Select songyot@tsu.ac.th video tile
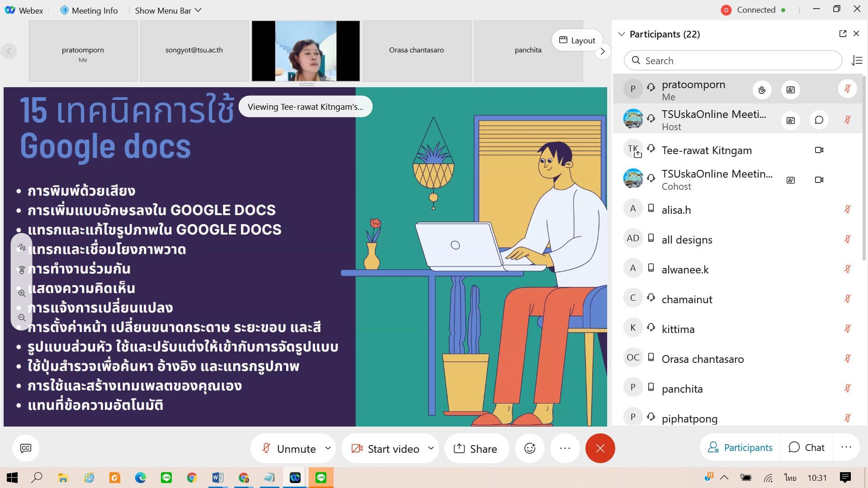 tap(194, 51)
